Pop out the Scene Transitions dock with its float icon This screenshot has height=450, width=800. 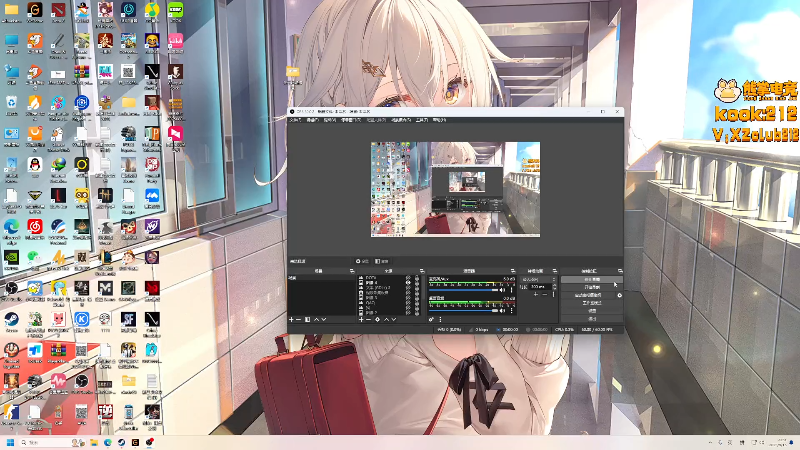555,271
